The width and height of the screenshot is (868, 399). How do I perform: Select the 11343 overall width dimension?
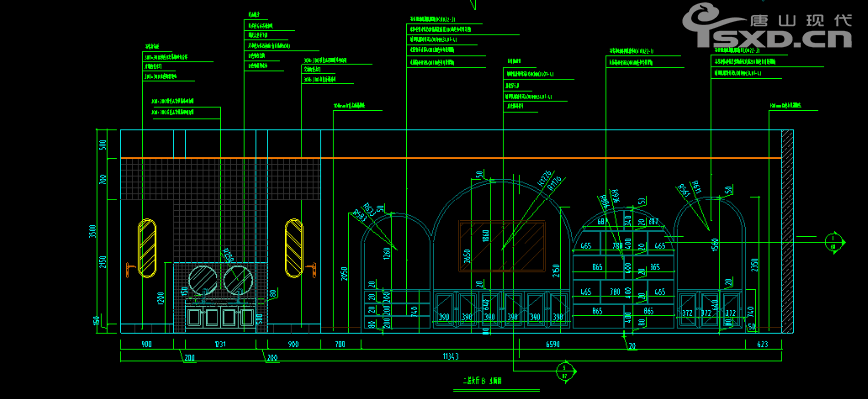pos(451,357)
